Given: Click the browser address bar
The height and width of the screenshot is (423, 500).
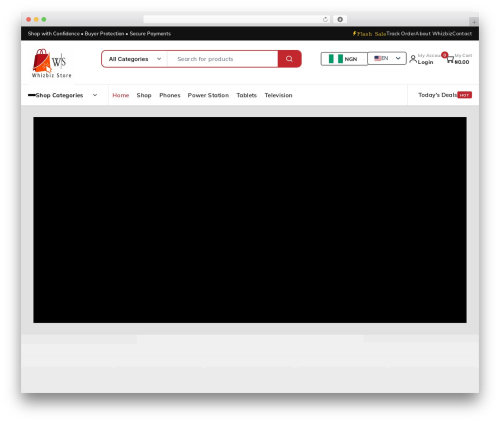Looking at the screenshot, I should pyautogui.click(x=237, y=20).
